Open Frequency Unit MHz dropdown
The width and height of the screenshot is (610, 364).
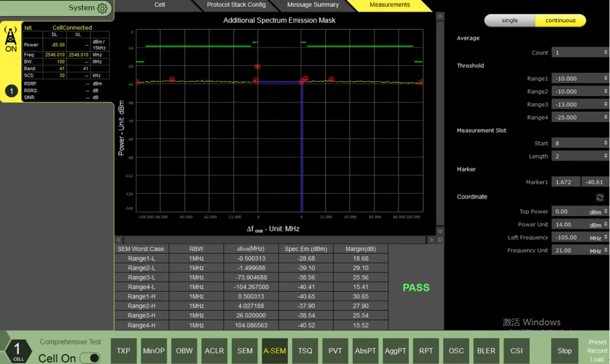tap(598, 251)
